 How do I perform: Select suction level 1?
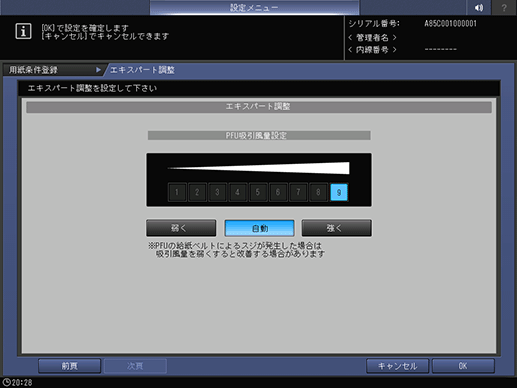coord(177,192)
